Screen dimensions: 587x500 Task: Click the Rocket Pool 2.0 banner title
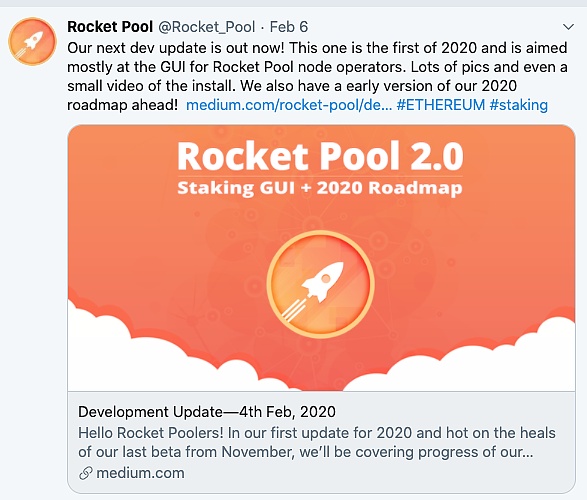(320, 156)
